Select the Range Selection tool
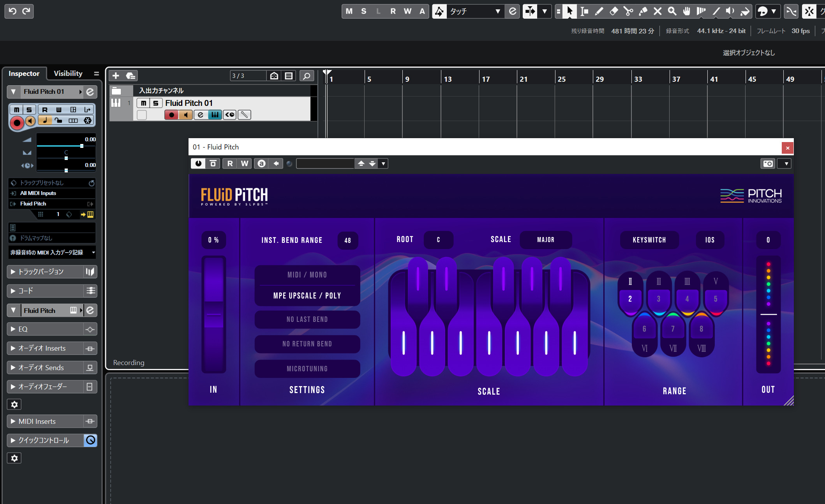This screenshot has width=825, height=504. coord(584,11)
